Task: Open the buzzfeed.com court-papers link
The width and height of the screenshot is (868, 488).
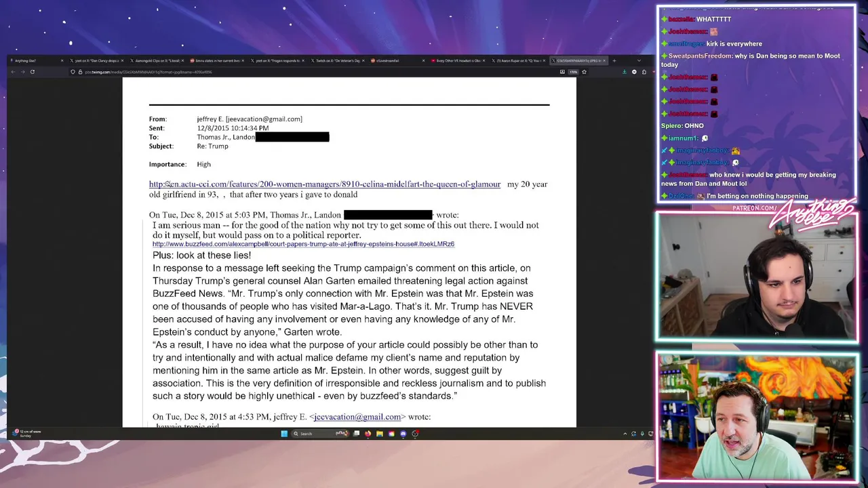Action: (x=303, y=244)
